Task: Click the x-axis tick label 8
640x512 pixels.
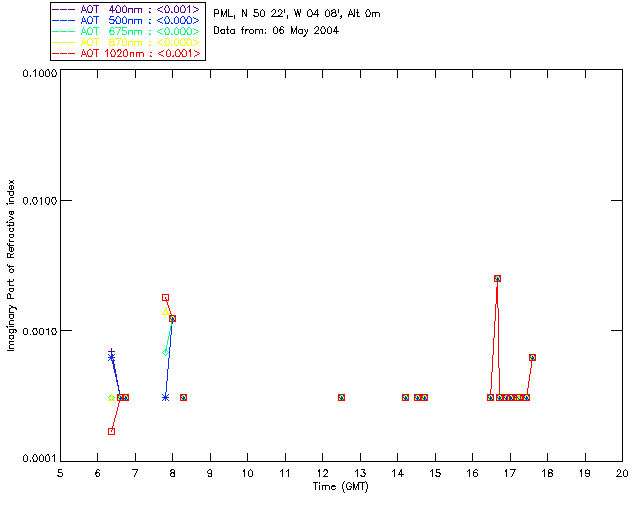Action: (x=173, y=473)
